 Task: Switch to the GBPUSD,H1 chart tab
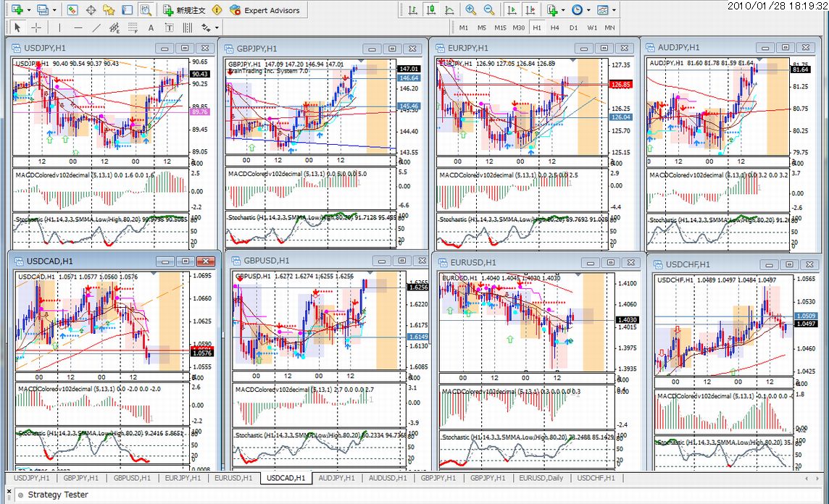[132, 478]
